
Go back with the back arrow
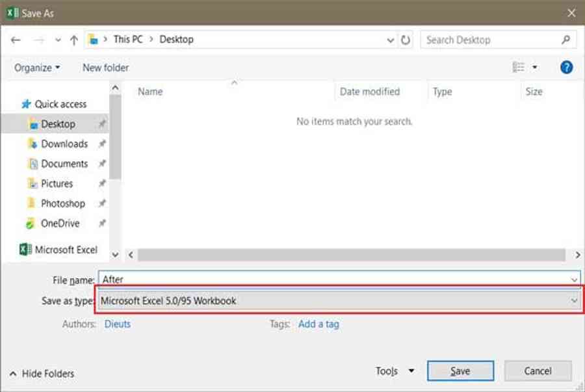point(16,40)
